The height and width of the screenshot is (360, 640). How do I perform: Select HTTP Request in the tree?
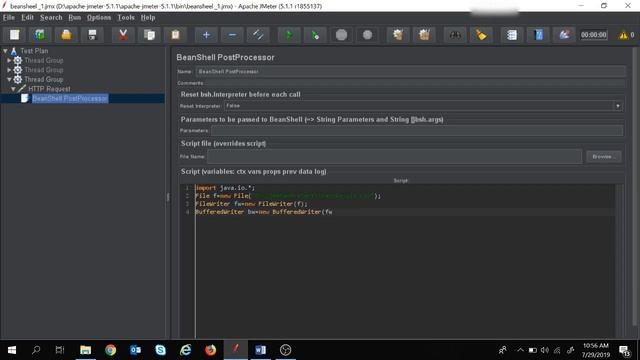(x=49, y=89)
